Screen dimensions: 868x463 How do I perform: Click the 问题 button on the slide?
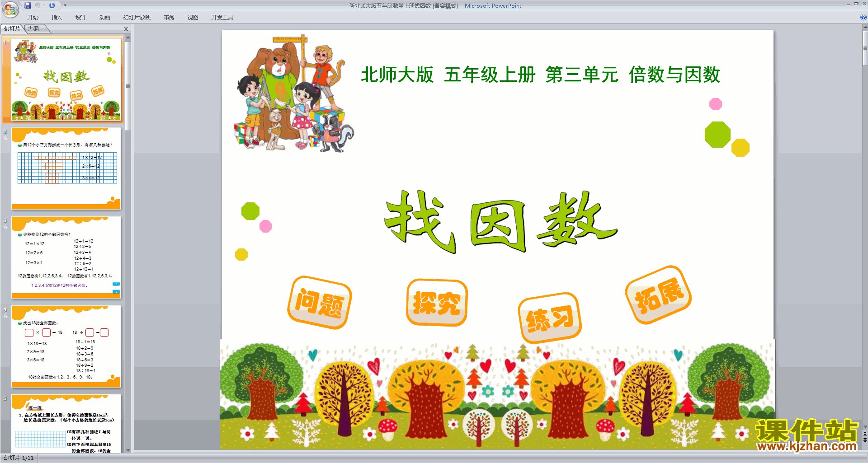pyautogui.click(x=320, y=303)
